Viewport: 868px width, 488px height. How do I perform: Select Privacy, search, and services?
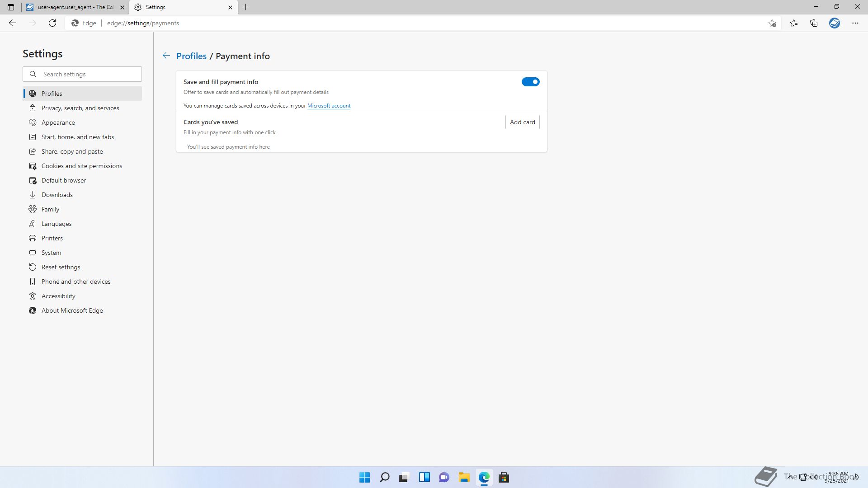pos(80,108)
